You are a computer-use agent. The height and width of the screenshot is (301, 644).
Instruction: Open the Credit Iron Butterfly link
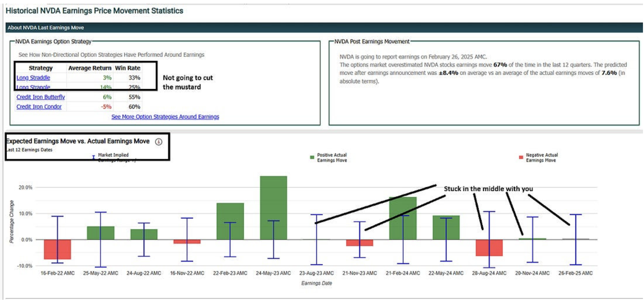(x=41, y=97)
